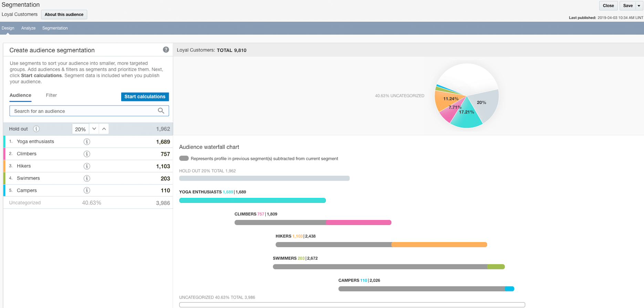Click the pink 7.71% pie slice
Image resolution: width=644 pixels, height=308 pixels.
(450, 112)
